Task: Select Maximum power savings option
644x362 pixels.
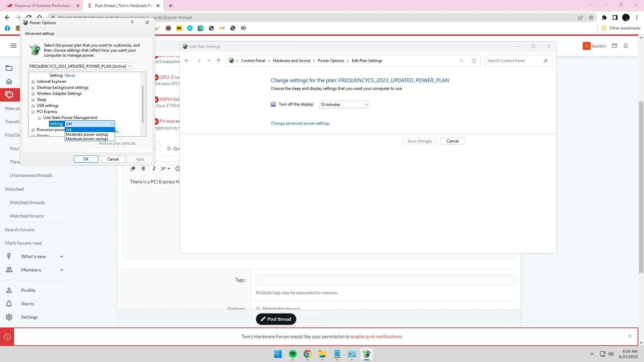Action: pyautogui.click(x=87, y=139)
